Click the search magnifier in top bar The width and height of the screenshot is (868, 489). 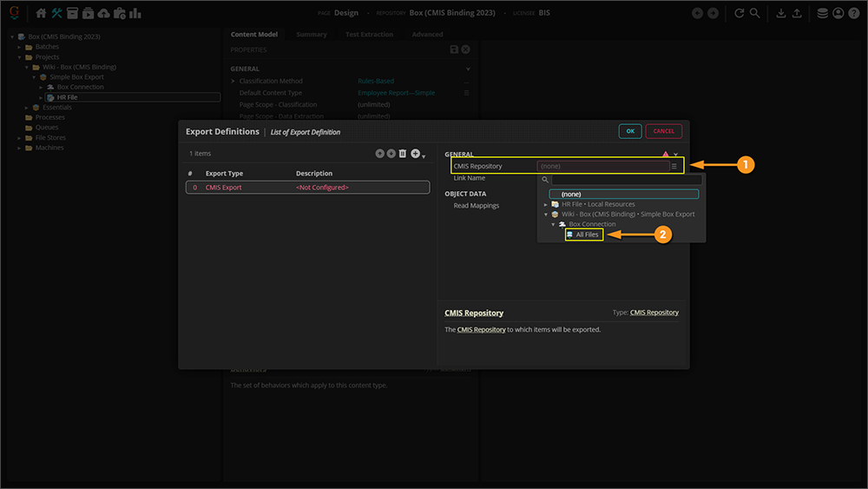pyautogui.click(x=755, y=13)
